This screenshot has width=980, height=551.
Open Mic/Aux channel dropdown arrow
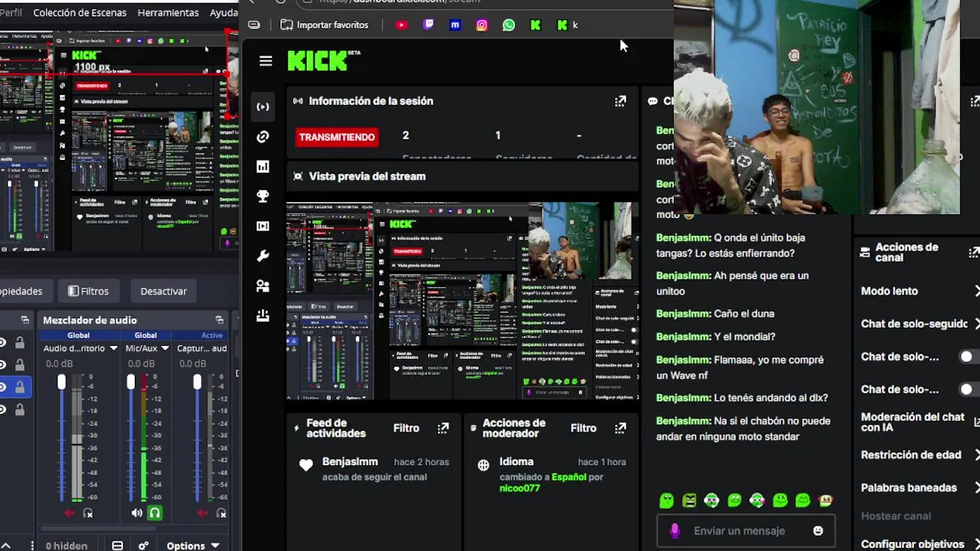tap(165, 348)
